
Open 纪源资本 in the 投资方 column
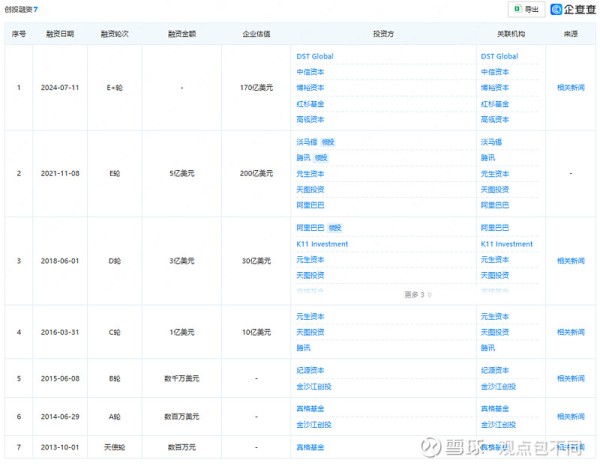310,370
